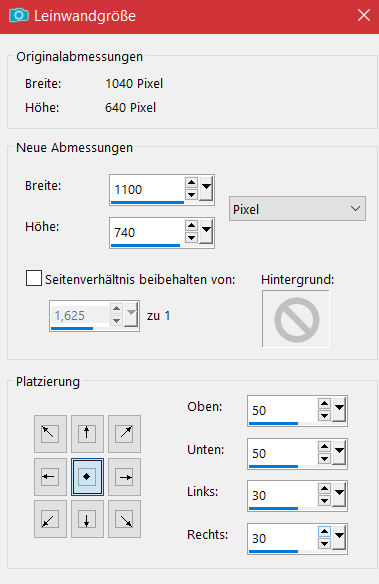Viewport: 379px width, 584px height.
Task: Select top-right placement arrow
Action: (124, 434)
